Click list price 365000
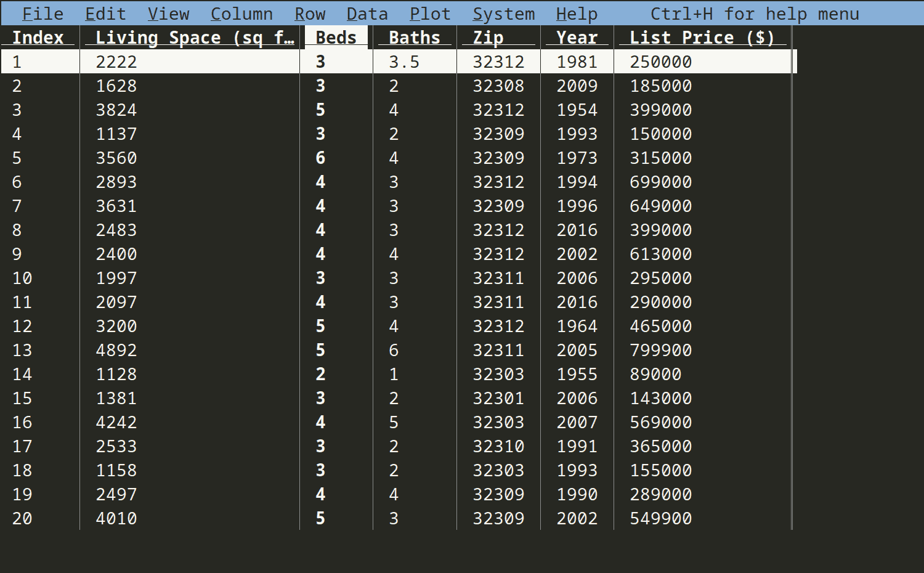The image size is (924, 573). click(661, 446)
